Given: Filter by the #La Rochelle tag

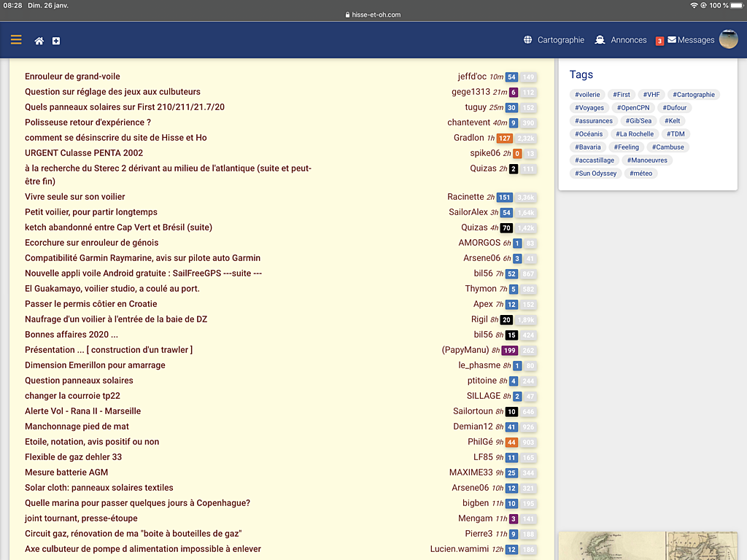Looking at the screenshot, I should coord(635,134).
